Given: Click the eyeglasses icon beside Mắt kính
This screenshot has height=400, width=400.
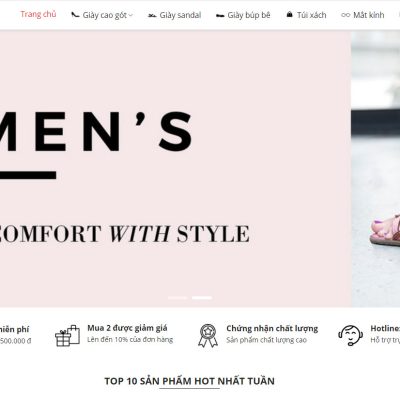Looking at the screenshot, I should (x=346, y=15).
